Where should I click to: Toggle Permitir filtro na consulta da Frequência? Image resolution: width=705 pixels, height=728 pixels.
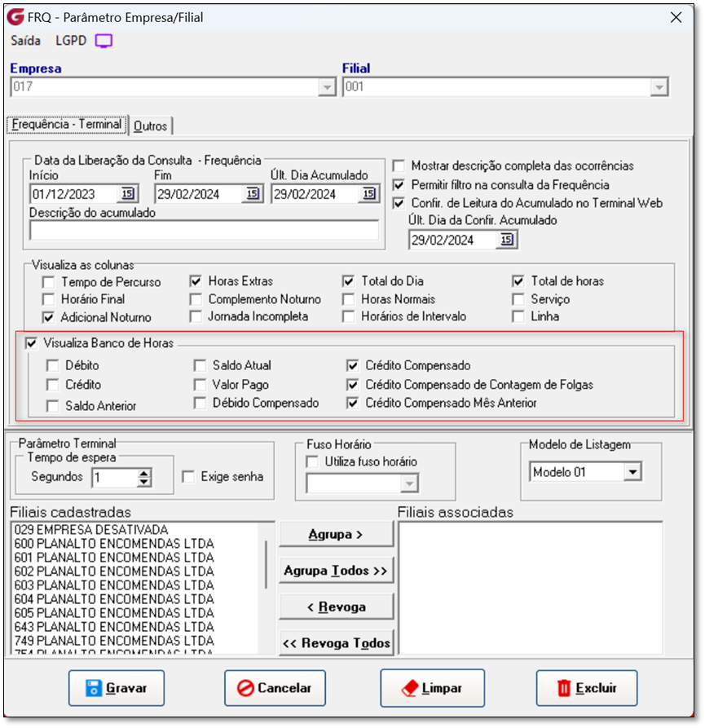[x=399, y=185]
